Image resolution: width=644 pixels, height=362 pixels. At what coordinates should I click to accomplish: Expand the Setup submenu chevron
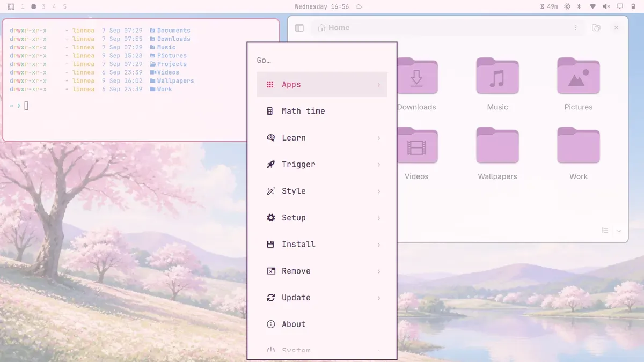pyautogui.click(x=378, y=218)
